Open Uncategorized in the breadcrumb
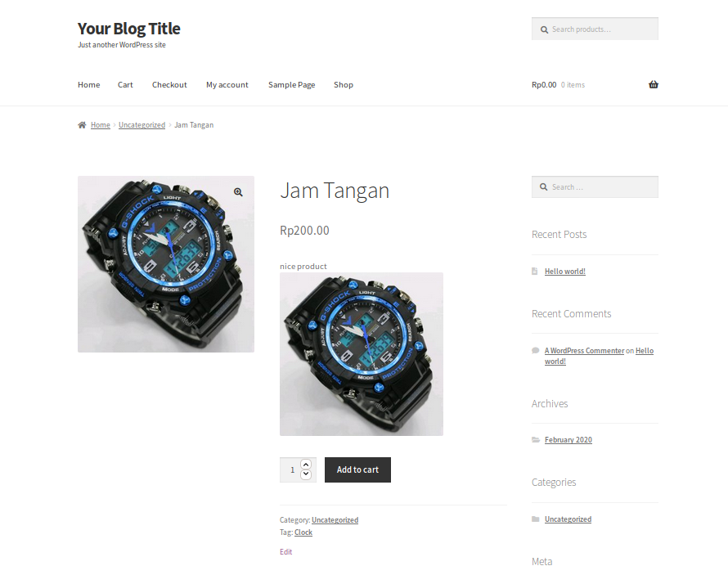Screen dimensions: 728x575 click(142, 125)
